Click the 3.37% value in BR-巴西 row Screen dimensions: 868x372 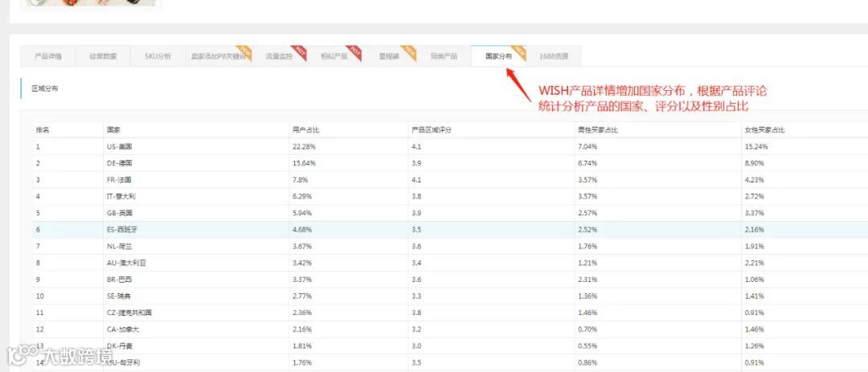(302, 280)
